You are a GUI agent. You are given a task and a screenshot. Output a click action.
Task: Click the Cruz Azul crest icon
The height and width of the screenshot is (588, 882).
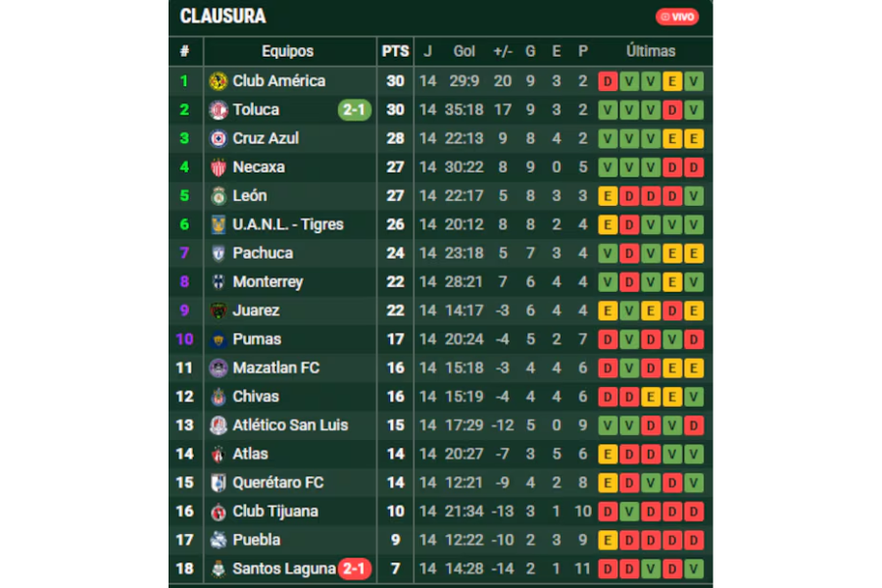[219, 138]
